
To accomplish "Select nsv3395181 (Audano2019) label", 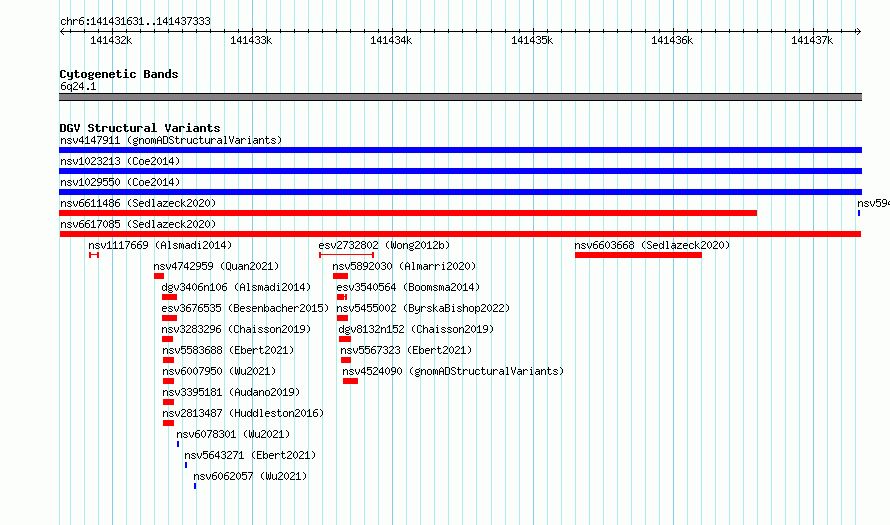I will point(231,392).
